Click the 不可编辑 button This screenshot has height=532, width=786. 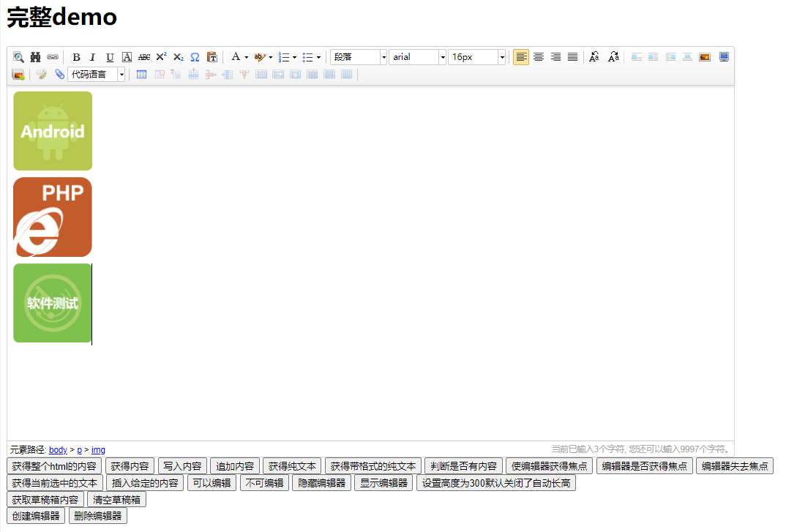pos(265,484)
